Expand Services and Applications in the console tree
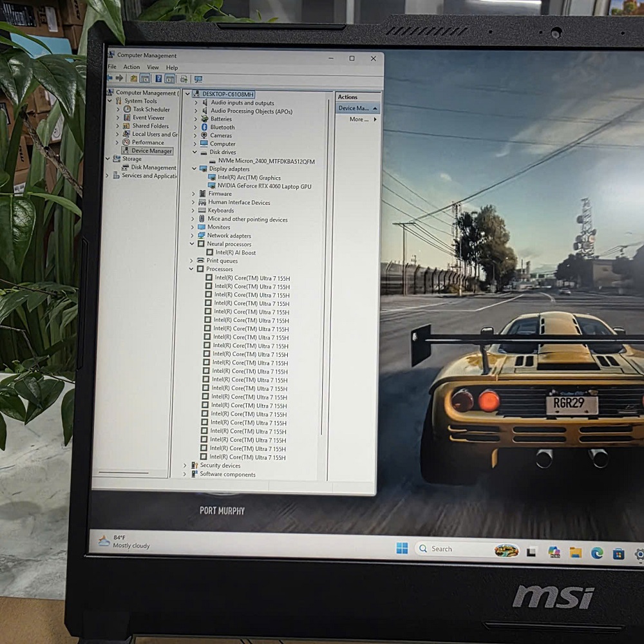 (x=108, y=175)
